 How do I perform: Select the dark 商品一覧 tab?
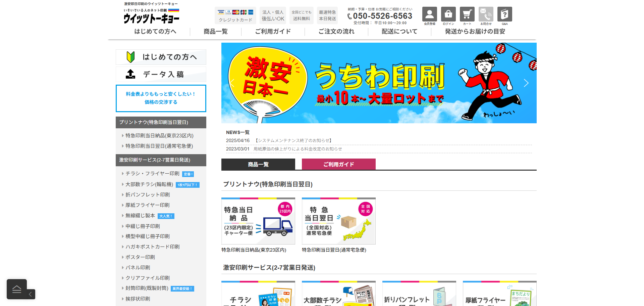pyautogui.click(x=258, y=164)
